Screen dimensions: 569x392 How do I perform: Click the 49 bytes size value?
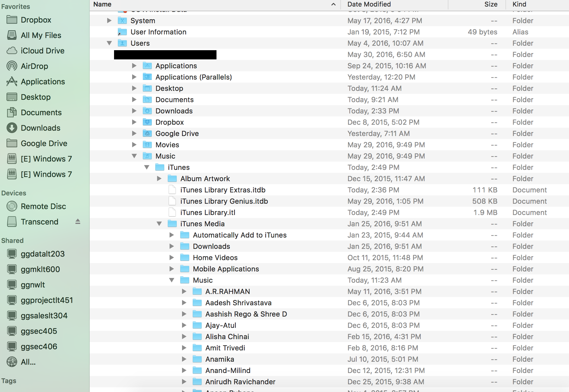(x=483, y=32)
